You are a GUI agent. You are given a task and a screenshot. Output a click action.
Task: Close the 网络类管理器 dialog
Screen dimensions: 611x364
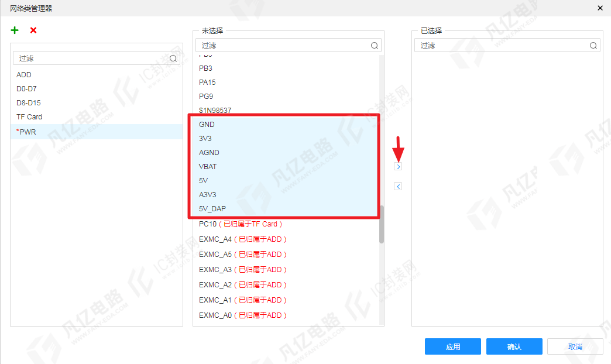[600, 8]
